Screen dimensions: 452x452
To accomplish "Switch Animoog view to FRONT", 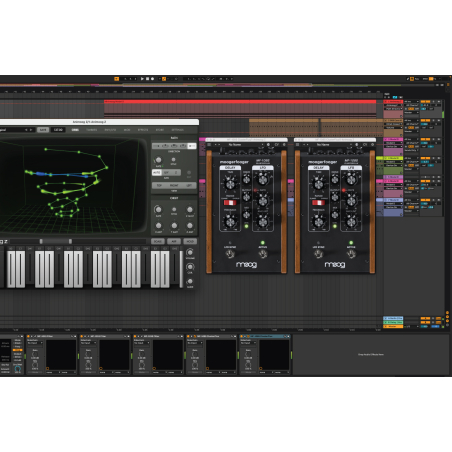I will coord(174,185).
